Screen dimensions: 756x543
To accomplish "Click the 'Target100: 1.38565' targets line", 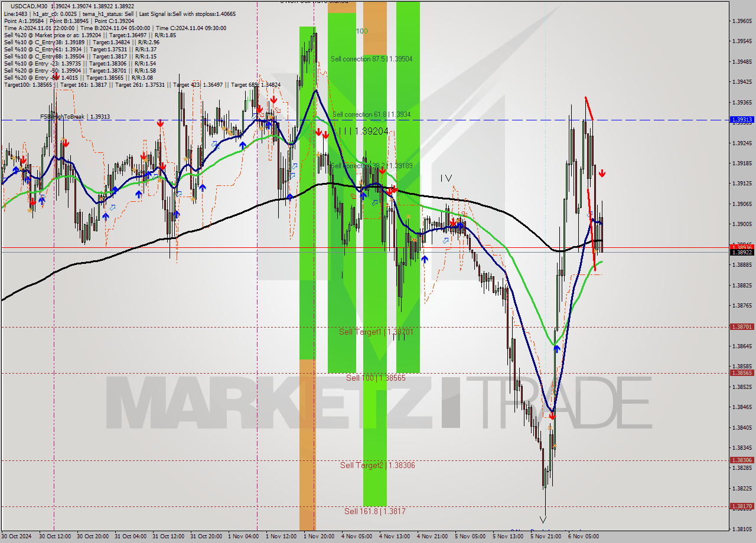I will tap(142, 85).
